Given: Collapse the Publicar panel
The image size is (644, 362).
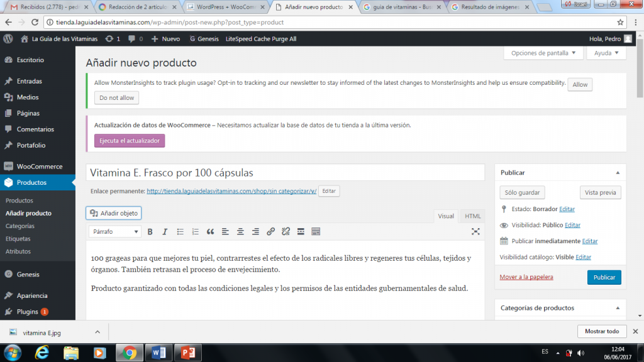Looking at the screenshot, I should coord(618,173).
